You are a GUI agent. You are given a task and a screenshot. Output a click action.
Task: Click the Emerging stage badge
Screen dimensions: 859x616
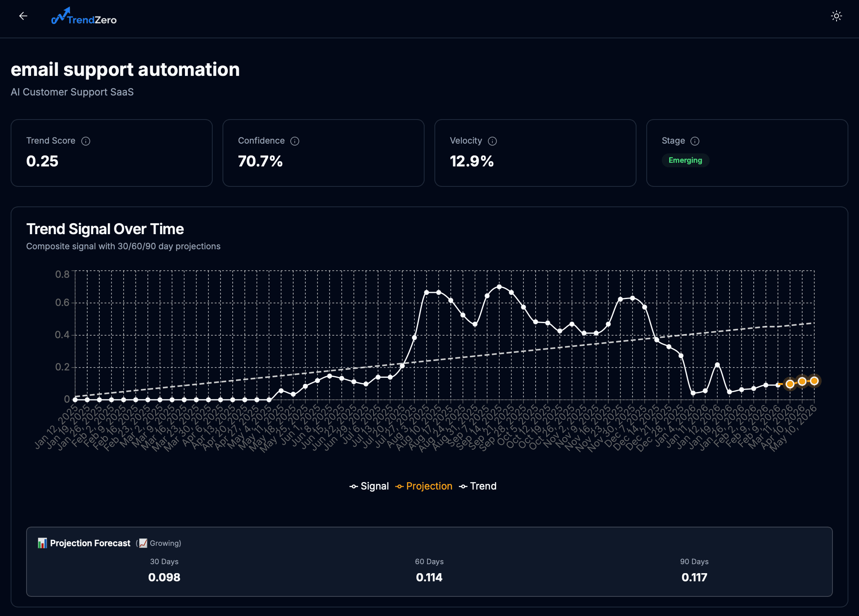pyautogui.click(x=685, y=160)
